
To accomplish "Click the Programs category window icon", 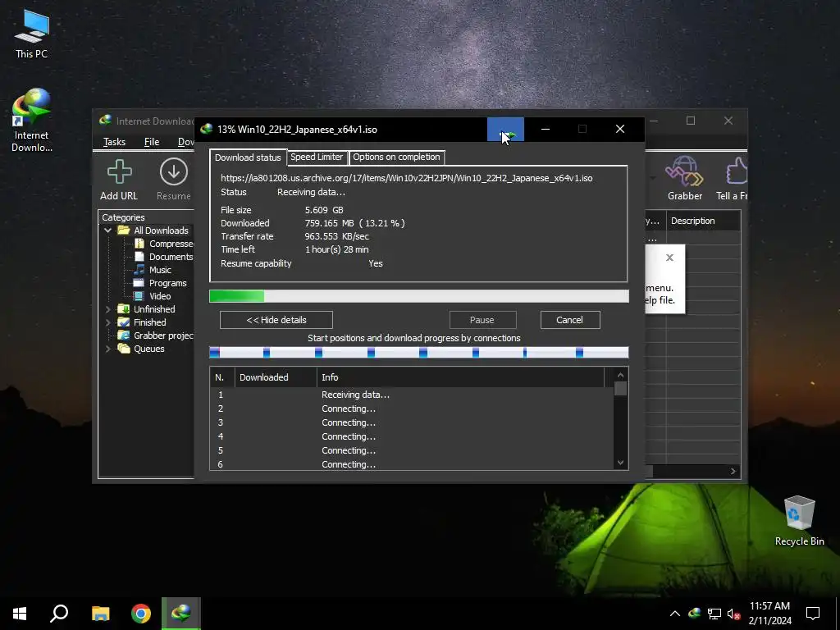I will pos(139,283).
